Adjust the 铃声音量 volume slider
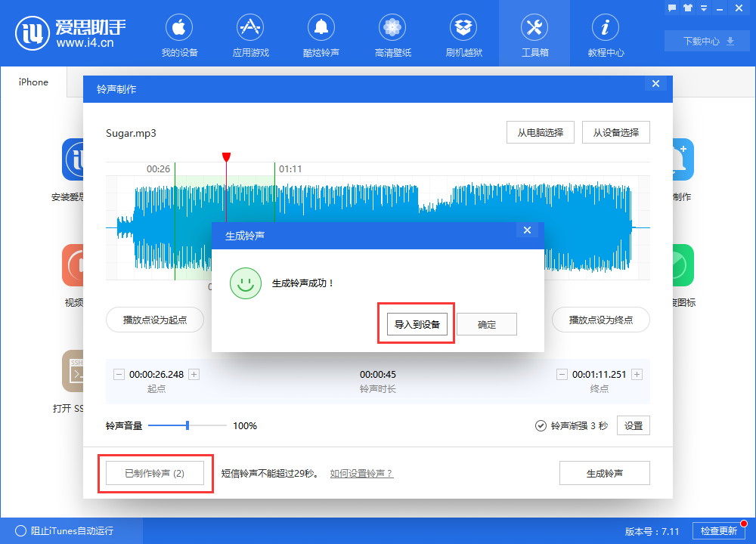 [x=187, y=425]
